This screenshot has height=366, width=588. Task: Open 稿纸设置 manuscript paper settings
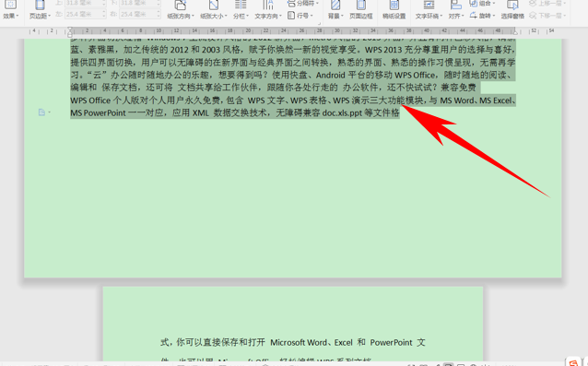[x=394, y=10]
